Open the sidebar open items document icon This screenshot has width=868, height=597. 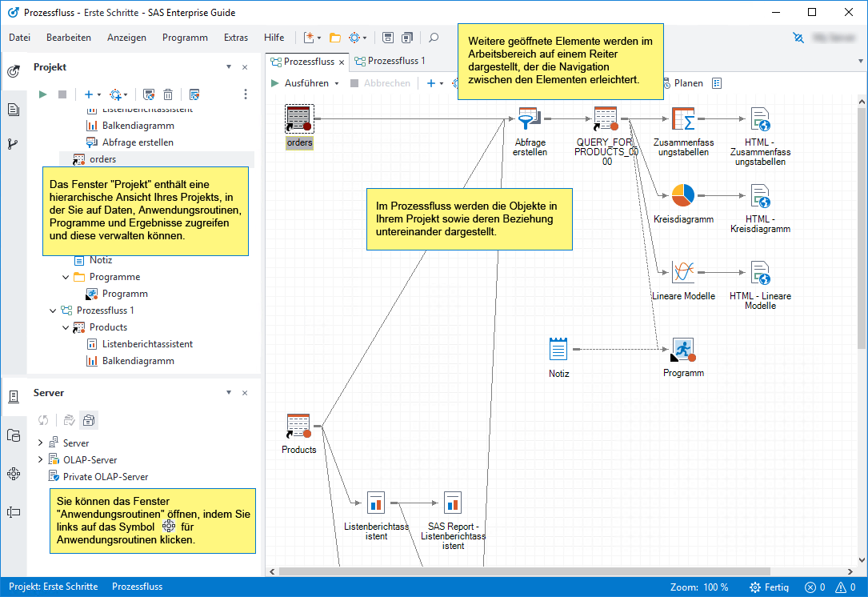(14, 110)
